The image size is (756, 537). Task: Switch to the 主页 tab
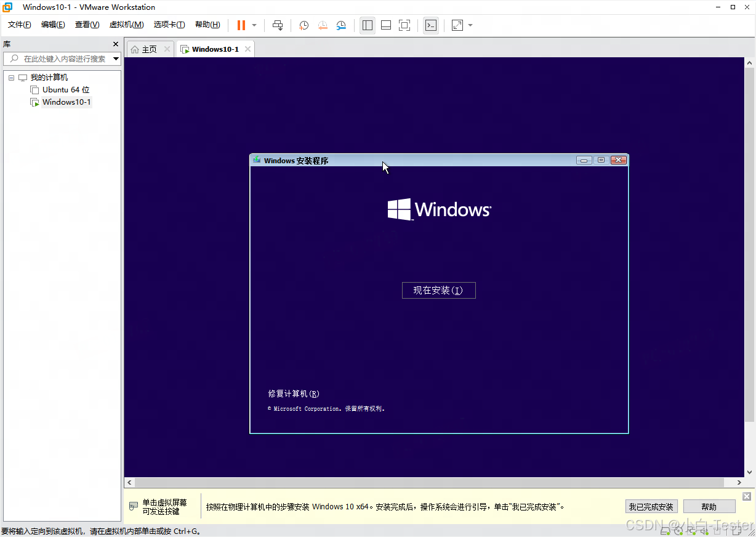(150, 49)
